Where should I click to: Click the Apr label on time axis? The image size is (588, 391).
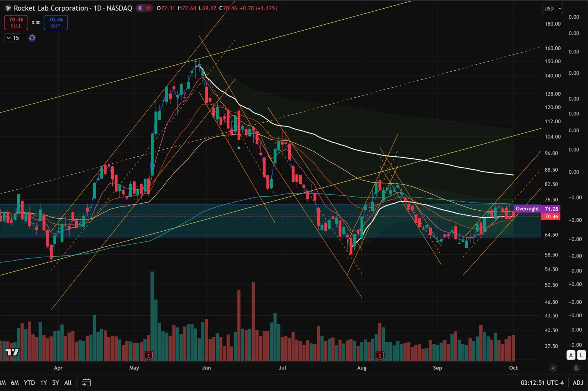click(58, 368)
